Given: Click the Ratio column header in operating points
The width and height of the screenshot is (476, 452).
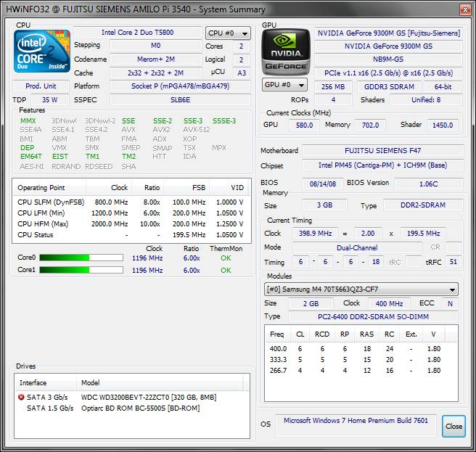Looking at the screenshot, I should 147,188.
